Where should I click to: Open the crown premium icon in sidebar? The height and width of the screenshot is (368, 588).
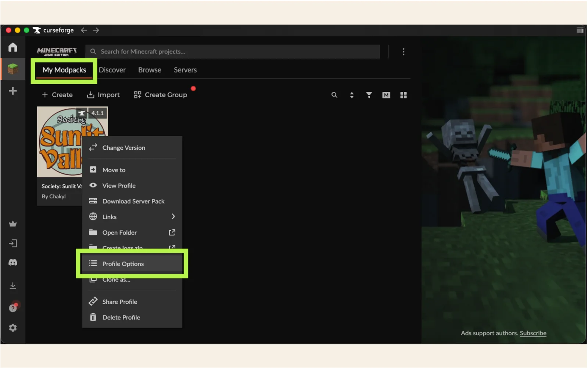click(13, 224)
